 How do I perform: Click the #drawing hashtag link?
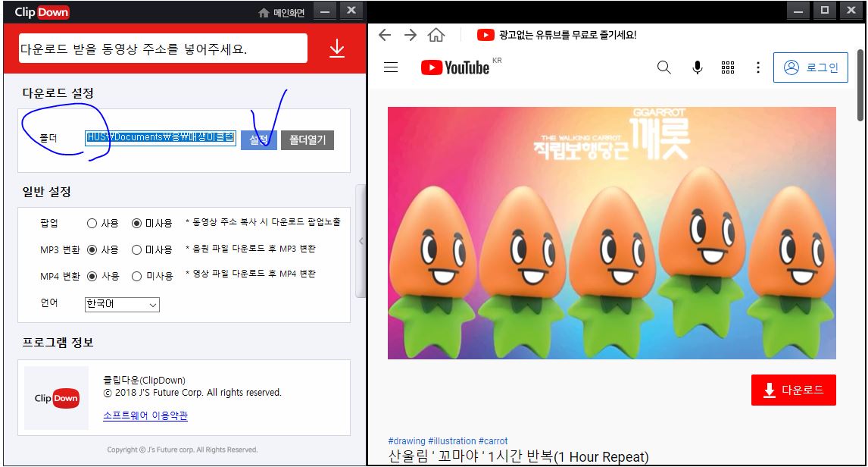(x=407, y=441)
